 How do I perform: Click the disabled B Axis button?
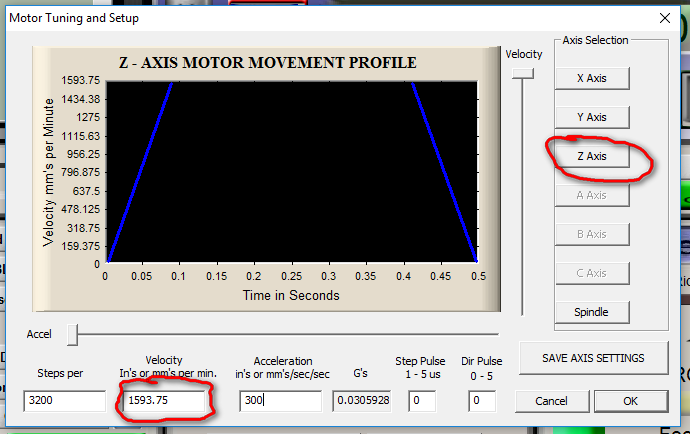(592, 234)
